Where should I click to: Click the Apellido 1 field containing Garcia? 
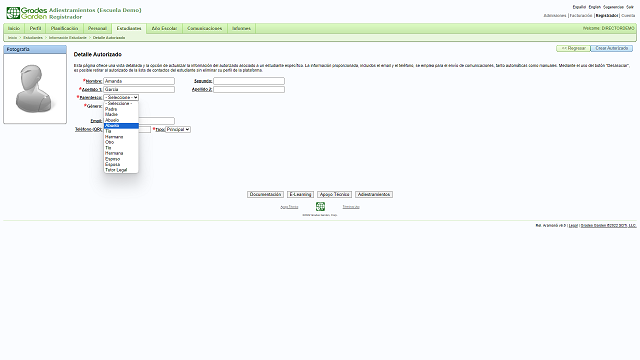(139, 89)
